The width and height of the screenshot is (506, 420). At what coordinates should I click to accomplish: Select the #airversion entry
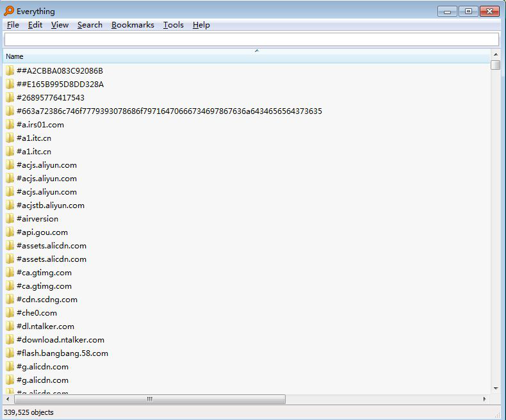37,219
